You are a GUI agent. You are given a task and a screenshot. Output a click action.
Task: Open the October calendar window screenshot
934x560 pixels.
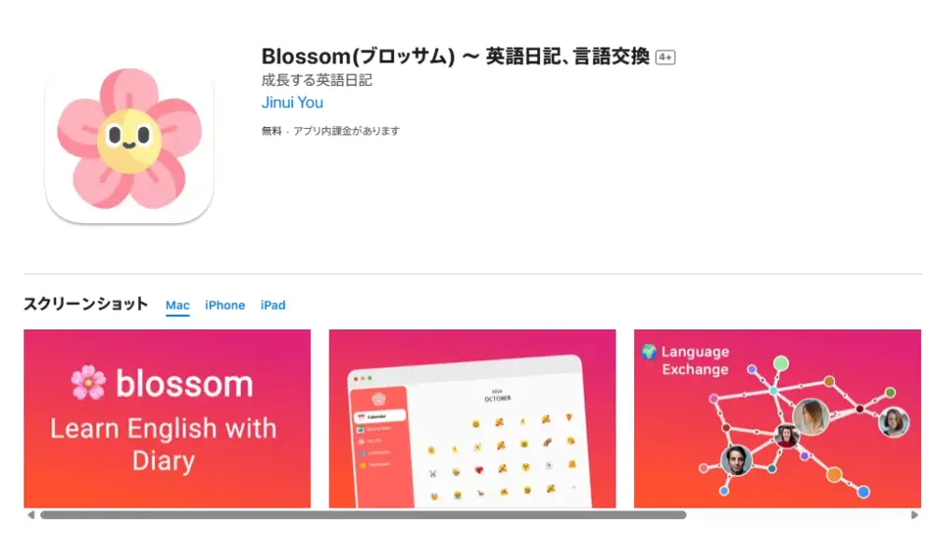tap(473, 418)
